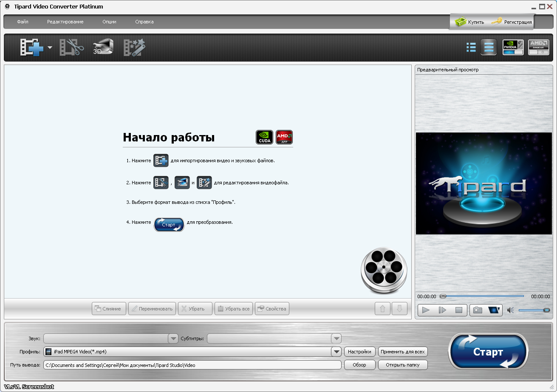Open the video Effect edit tool

point(134,48)
